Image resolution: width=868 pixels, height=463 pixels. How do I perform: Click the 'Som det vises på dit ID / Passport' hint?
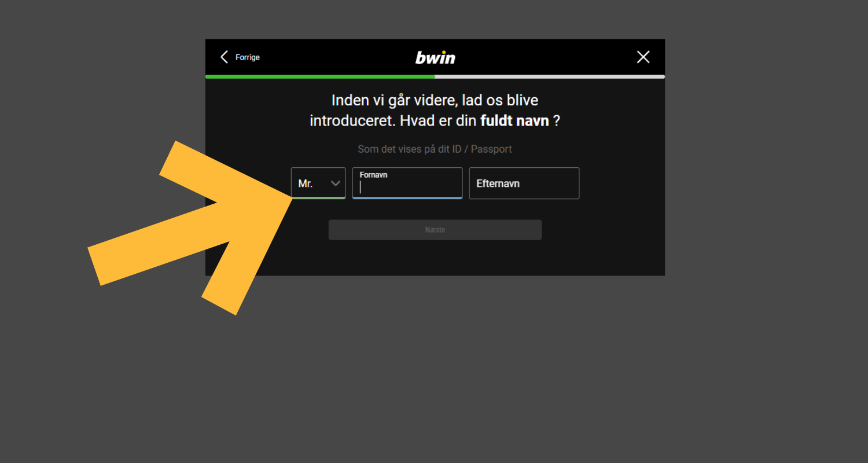[x=435, y=149]
